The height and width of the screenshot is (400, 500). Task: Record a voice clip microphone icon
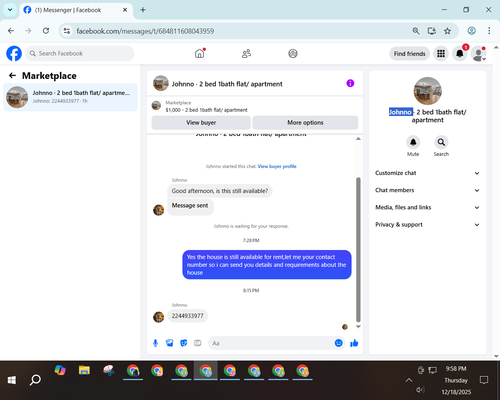tap(155, 343)
